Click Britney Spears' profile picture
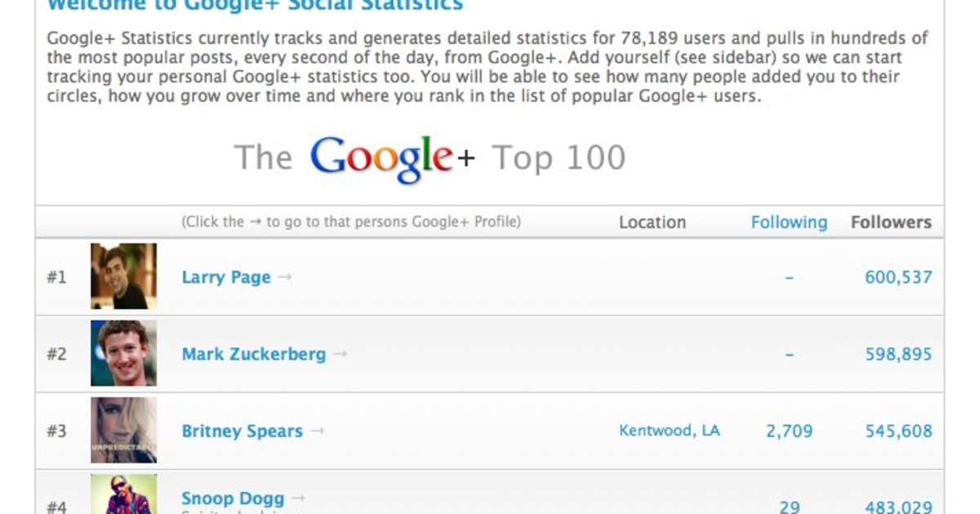Viewport: 980px width, 514px height. tap(122, 431)
